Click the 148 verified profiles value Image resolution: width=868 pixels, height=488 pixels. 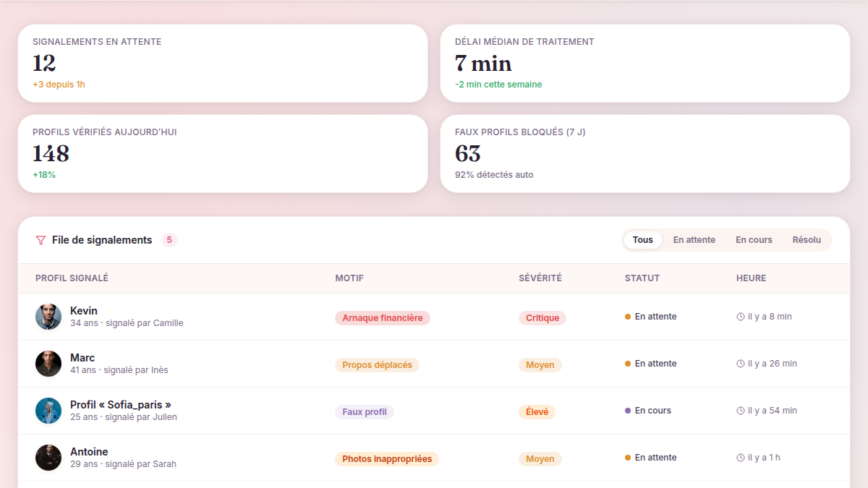click(51, 154)
